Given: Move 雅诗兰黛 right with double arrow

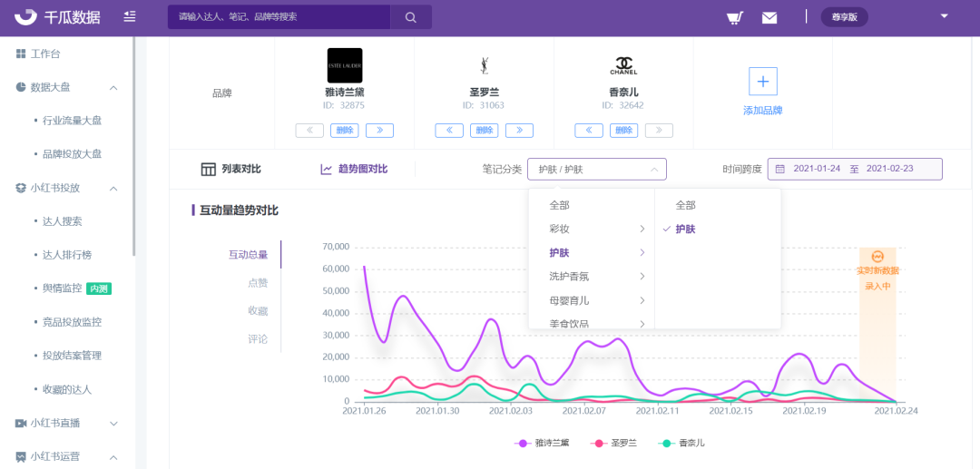Looking at the screenshot, I should [379, 131].
